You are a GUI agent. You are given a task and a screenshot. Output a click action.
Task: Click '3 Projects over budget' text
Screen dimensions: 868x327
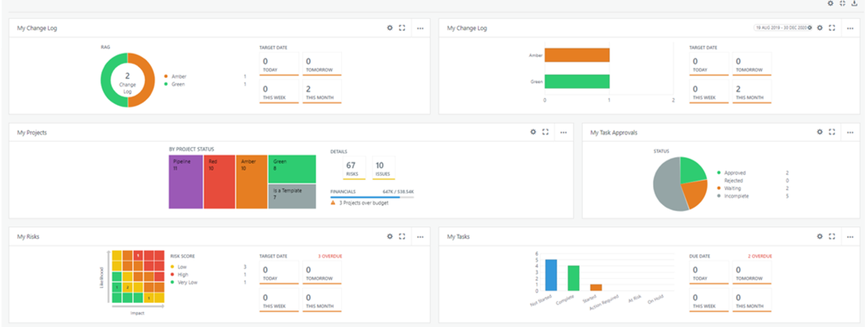pos(364,203)
